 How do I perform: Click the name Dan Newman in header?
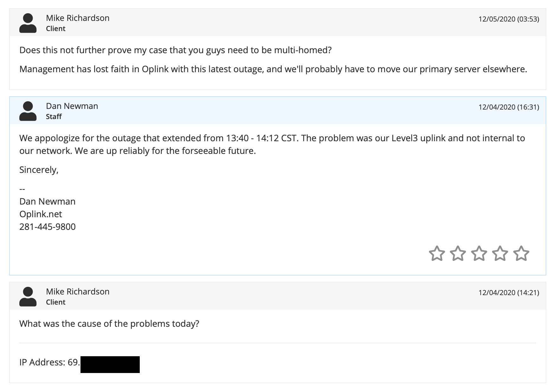pyautogui.click(x=72, y=106)
